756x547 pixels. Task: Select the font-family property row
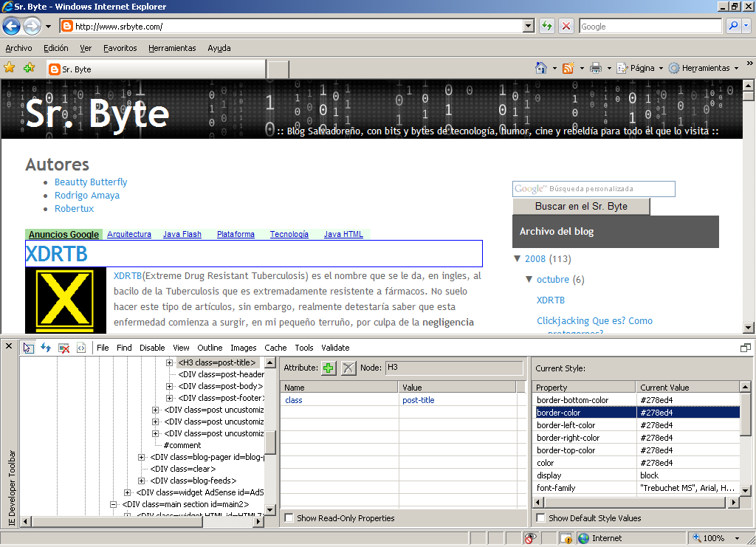[637, 488]
